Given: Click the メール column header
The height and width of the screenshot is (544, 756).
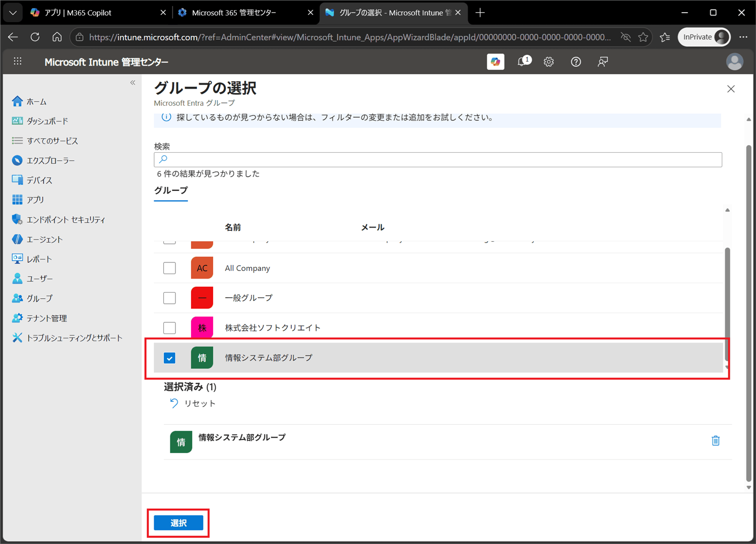Looking at the screenshot, I should [x=372, y=227].
